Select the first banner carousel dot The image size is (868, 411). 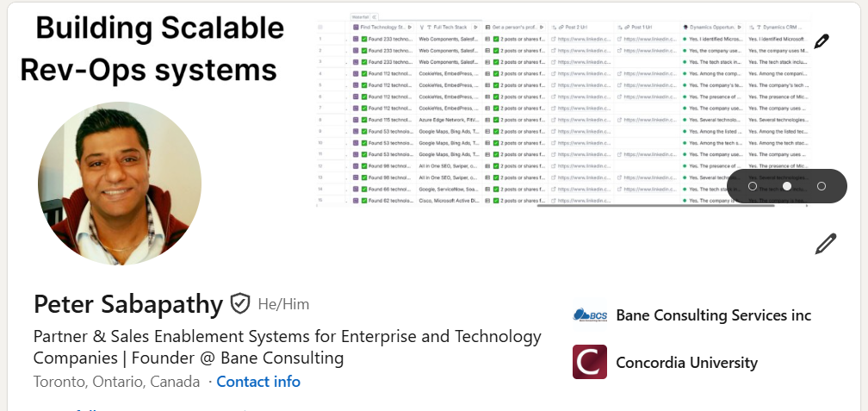[753, 186]
